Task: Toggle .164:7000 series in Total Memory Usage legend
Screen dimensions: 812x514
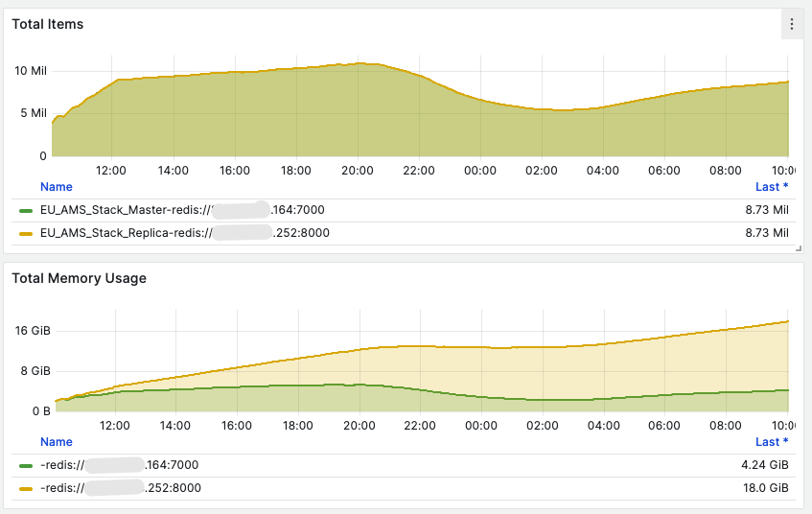Action: (120, 465)
